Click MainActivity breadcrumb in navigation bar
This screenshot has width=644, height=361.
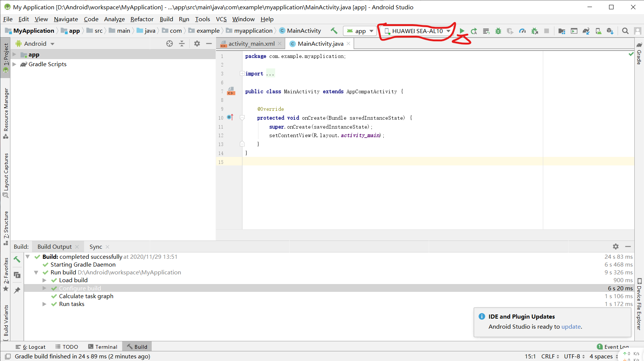300,30
